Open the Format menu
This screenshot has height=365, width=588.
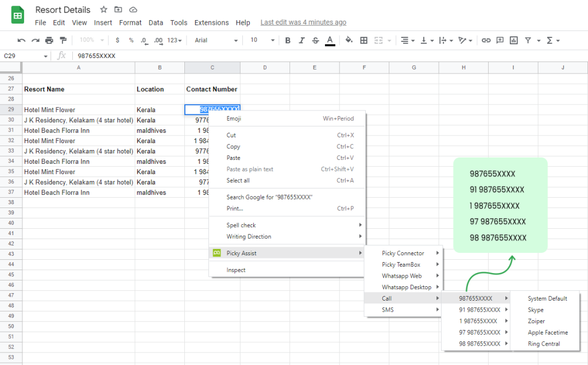[130, 22]
